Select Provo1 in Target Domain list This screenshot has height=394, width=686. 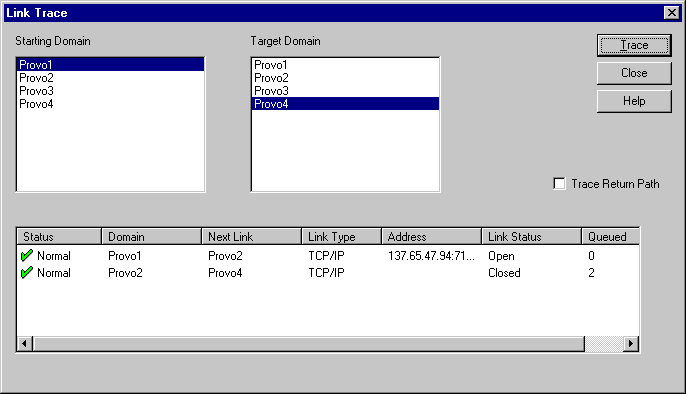pos(345,65)
